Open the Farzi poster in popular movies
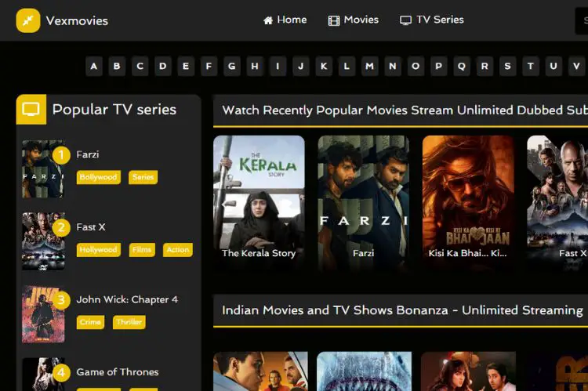 [x=363, y=202]
